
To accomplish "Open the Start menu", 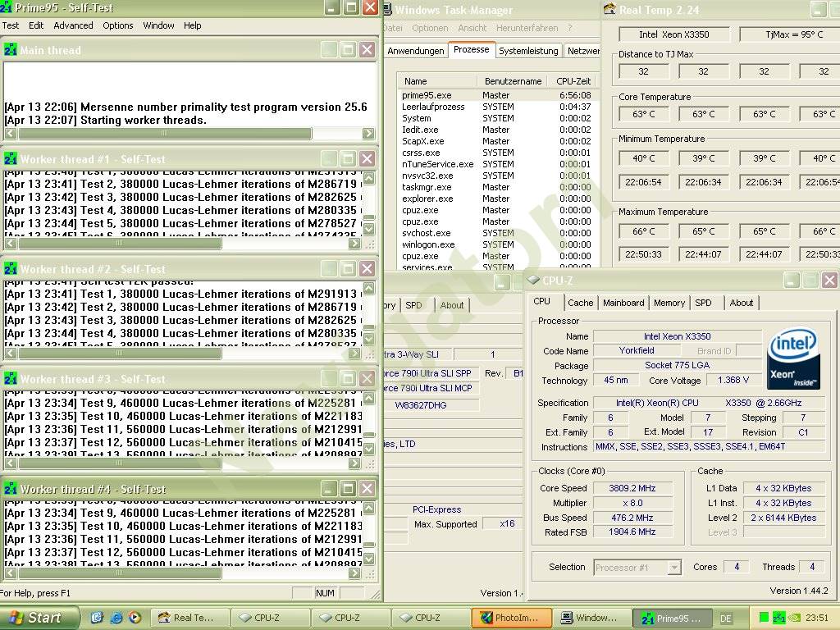I will pyautogui.click(x=38, y=618).
